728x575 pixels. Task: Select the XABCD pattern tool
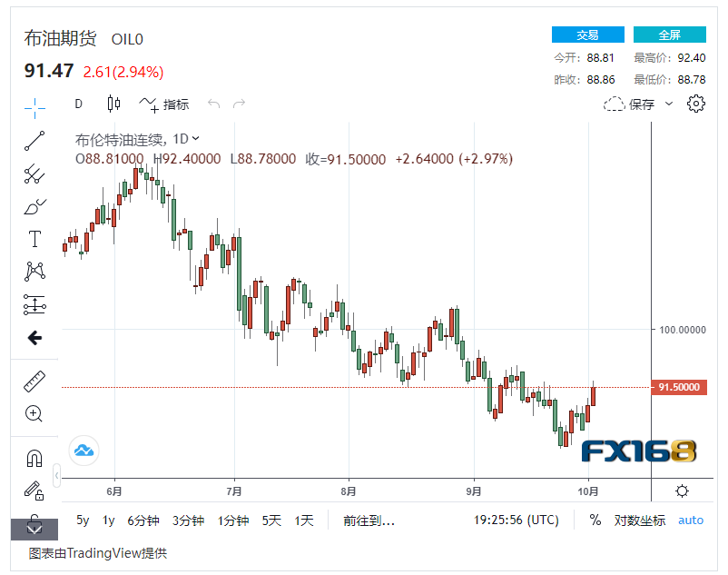(x=34, y=272)
